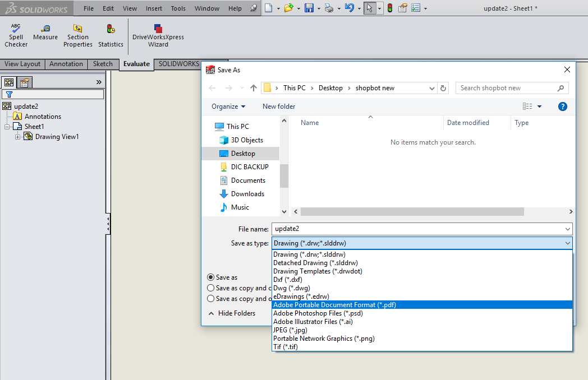Click the Open file folder icon
Viewport: 588px width, 380px height.
click(x=289, y=8)
